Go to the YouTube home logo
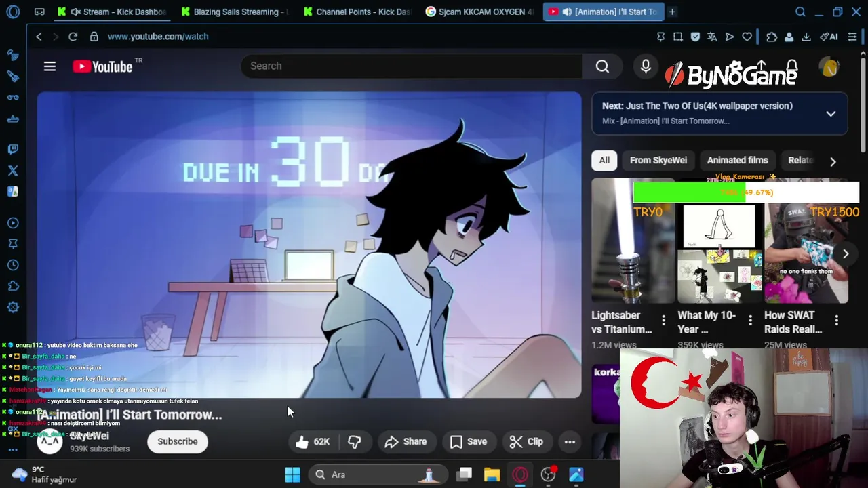 (102, 66)
